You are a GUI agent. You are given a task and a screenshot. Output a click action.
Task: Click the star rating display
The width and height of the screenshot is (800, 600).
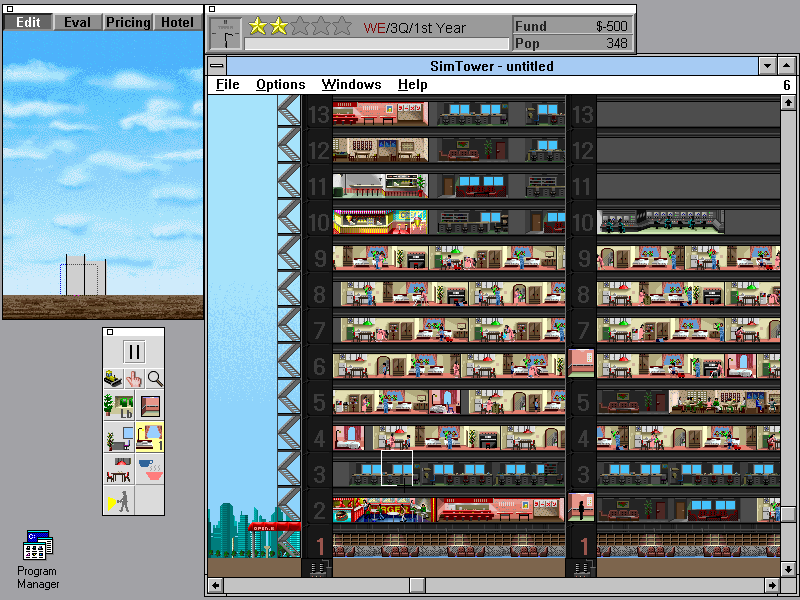[300, 26]
